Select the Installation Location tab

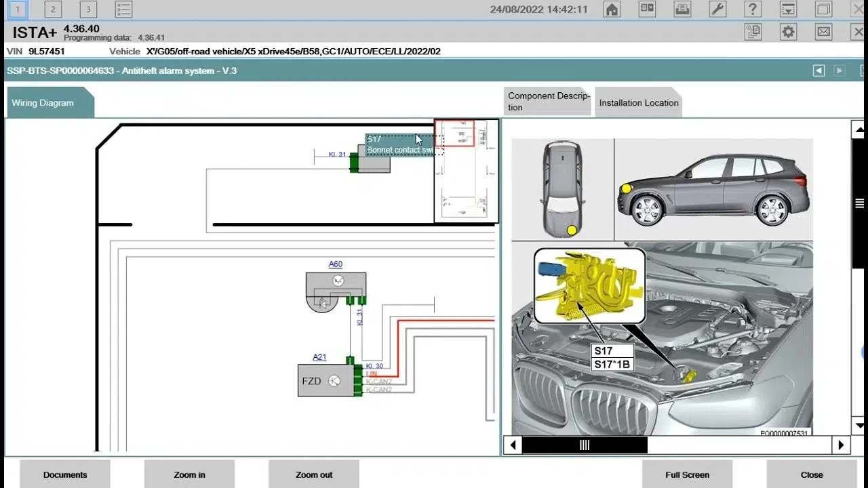pyautogui.click(x=638, y=103)
